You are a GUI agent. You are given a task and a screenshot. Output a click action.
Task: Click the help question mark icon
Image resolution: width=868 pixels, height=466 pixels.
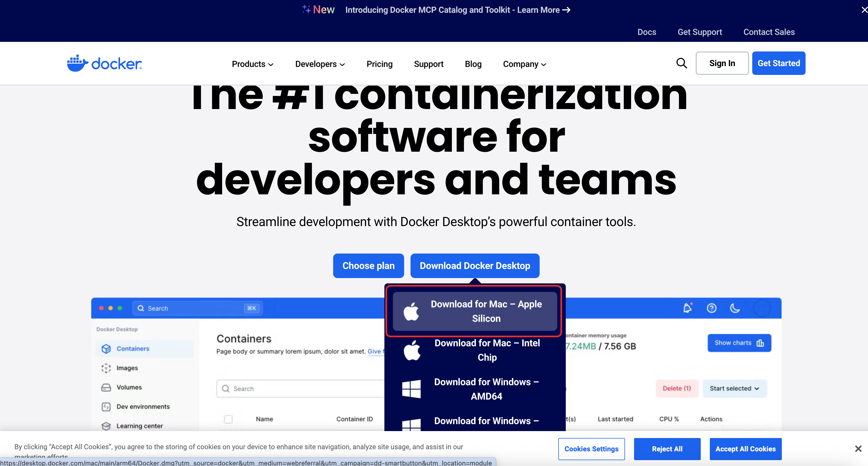point(711,308)
